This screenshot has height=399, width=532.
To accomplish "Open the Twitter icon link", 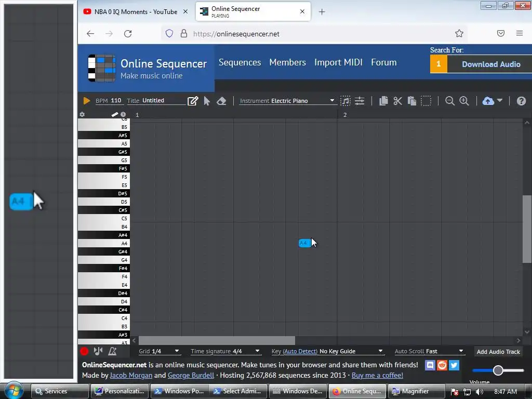I will 454,365.
